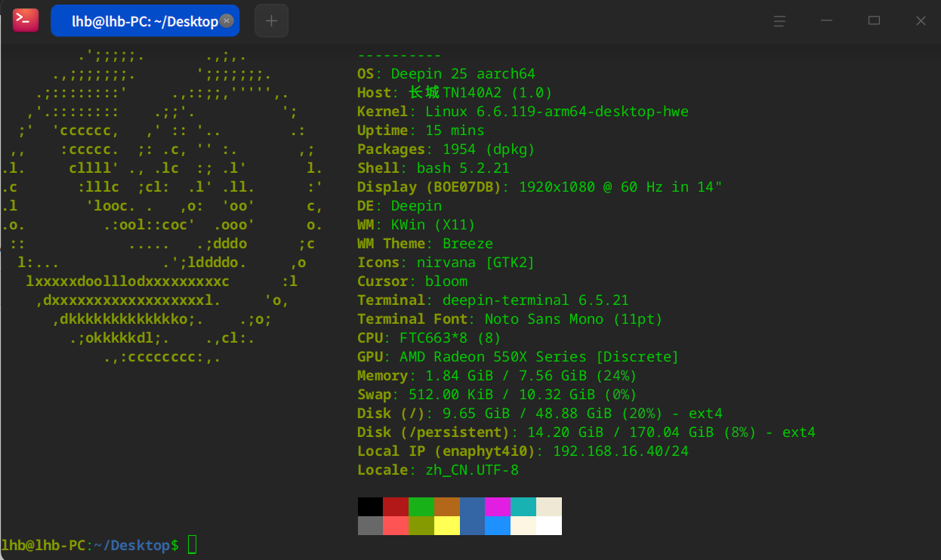Screen dimensions: 941x560
Task: Select the DE line reading "Deepin"
Action: (x=400, y=206)
